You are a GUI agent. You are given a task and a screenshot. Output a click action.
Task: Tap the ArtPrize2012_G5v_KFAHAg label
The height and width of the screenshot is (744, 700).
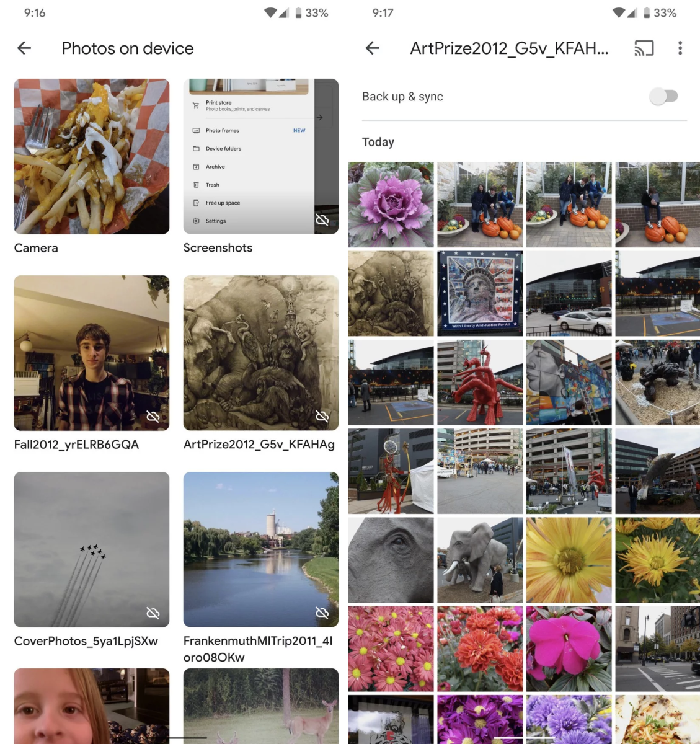pos(259,445)
